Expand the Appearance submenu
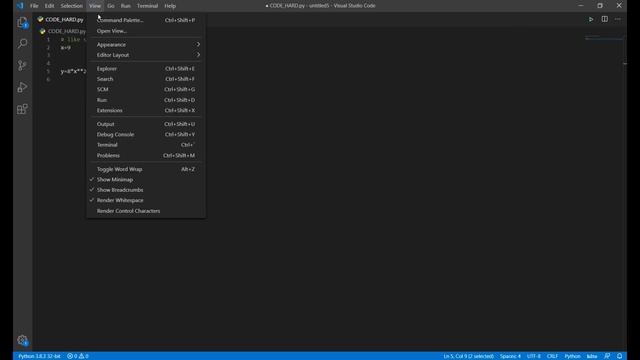640x360 pixels. [x=146, y=44]
